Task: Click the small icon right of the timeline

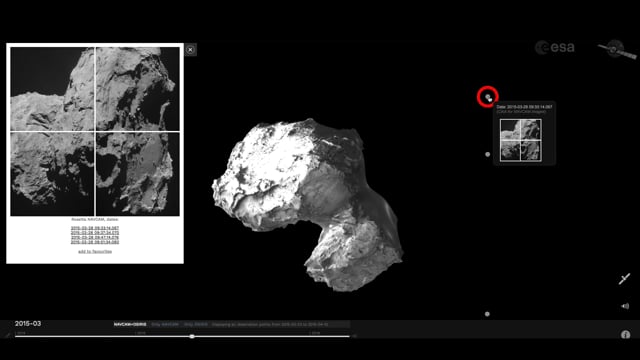Action: (x=355, y=336)
